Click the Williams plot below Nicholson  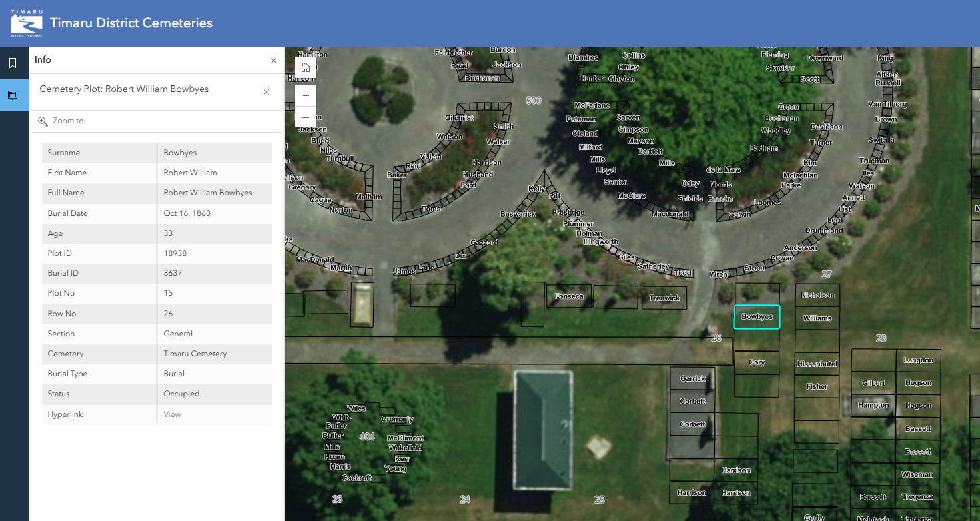[817, 318]
